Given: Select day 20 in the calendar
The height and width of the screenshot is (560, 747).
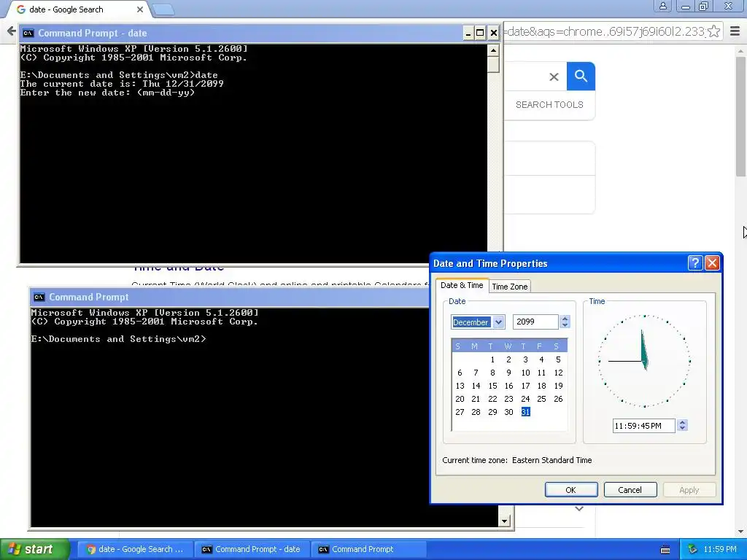Looking at the screenshot, I should [460, 399].
